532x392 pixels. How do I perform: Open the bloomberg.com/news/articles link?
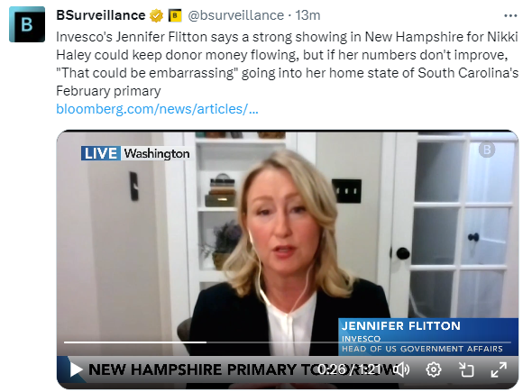coord(157,109)
